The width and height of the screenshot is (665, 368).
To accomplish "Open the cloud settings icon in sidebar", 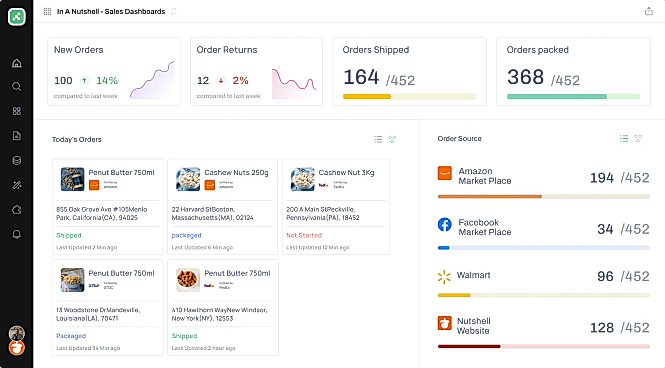I will tap(17, 209).
